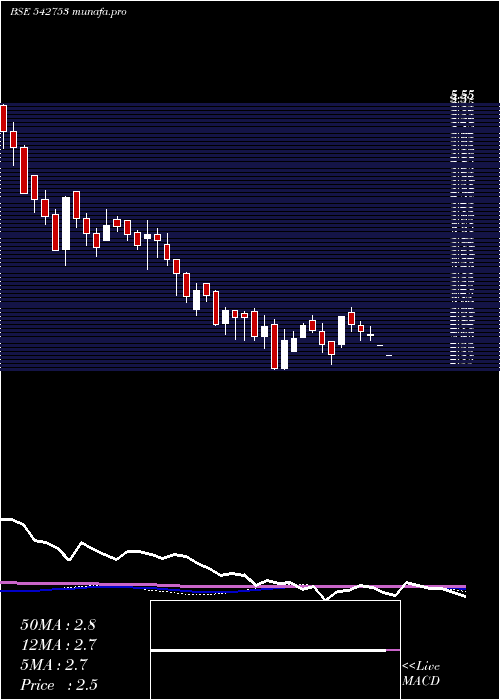Click the 12MA : 2.7 value
The width and height of the screenshot is (500, 700).
(59, 645)
